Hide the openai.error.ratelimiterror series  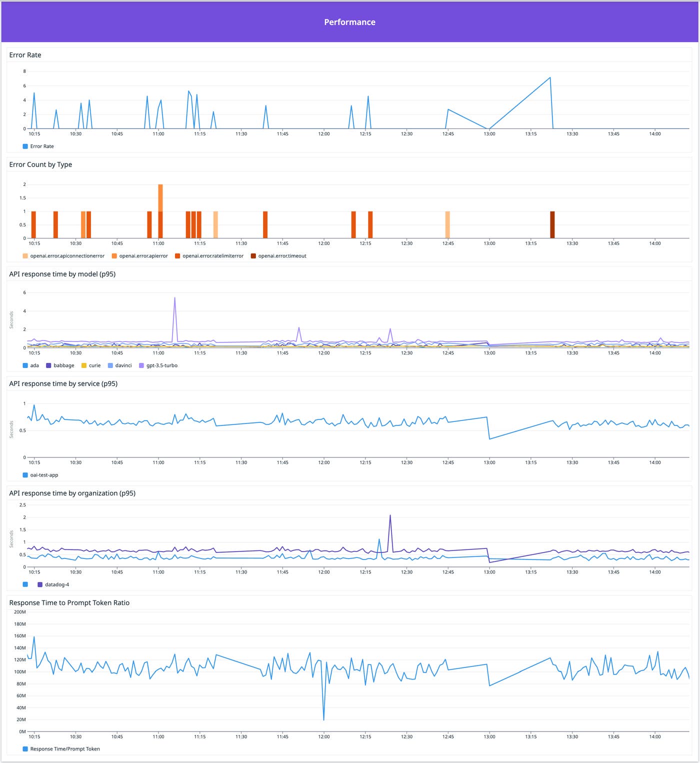[178, 255]
